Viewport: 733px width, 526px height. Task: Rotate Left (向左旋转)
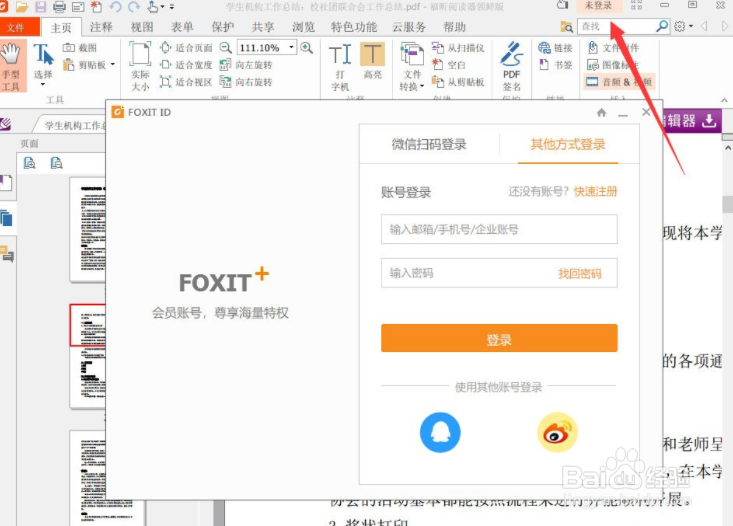tap(246, 65)
